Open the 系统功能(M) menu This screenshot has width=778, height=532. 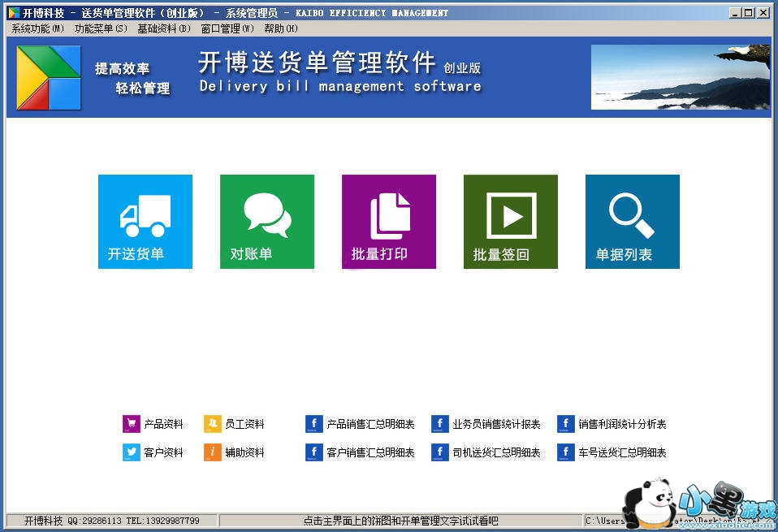pos(37,28)
